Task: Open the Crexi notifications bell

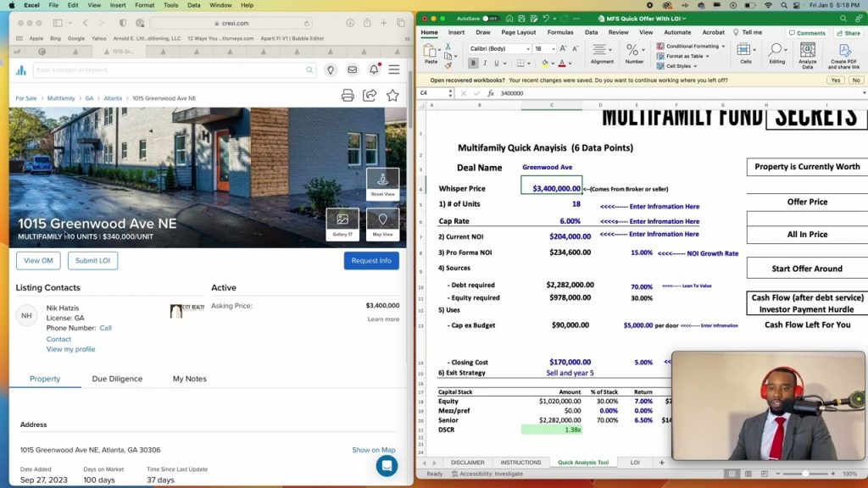Action: pyautogui.click(x=373, y=69)
